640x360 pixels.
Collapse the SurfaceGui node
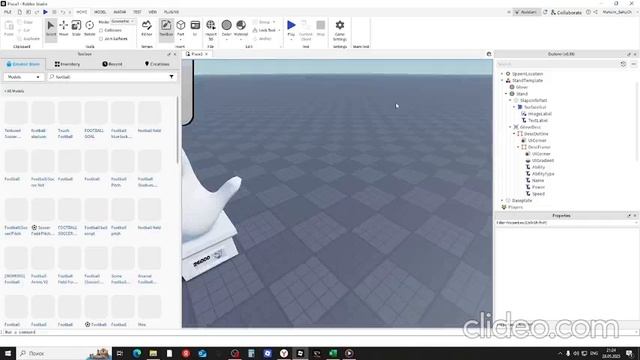(x=514, y=107)
